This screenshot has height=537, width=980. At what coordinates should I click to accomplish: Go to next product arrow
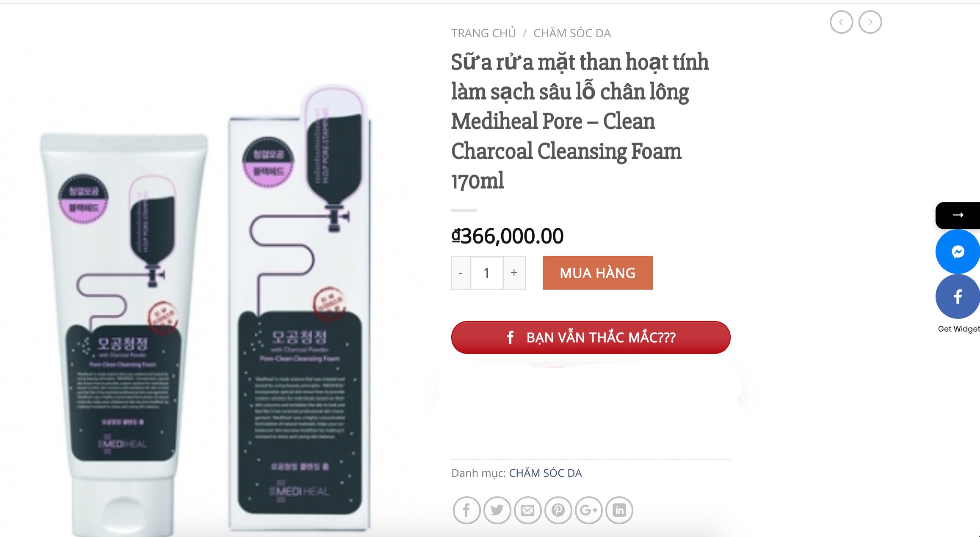870,22
